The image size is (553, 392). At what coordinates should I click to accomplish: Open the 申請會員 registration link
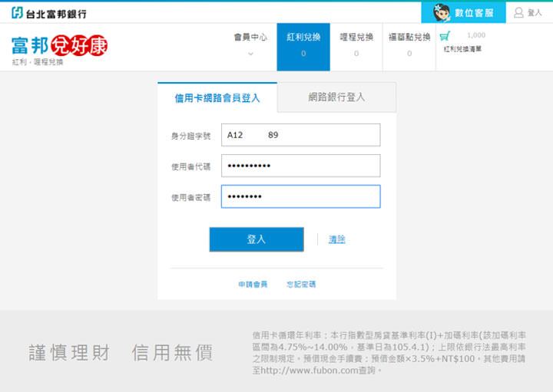pos(253,285)
